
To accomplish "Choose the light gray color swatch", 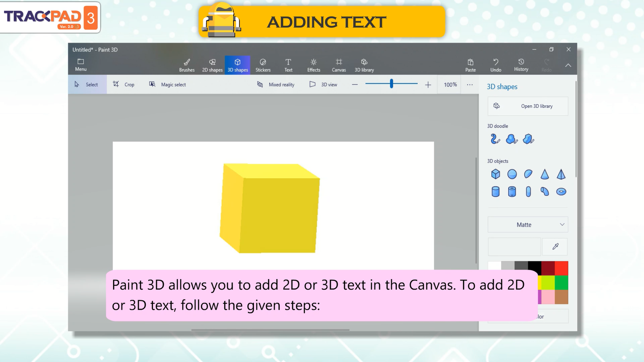I will tap(508, 265).
